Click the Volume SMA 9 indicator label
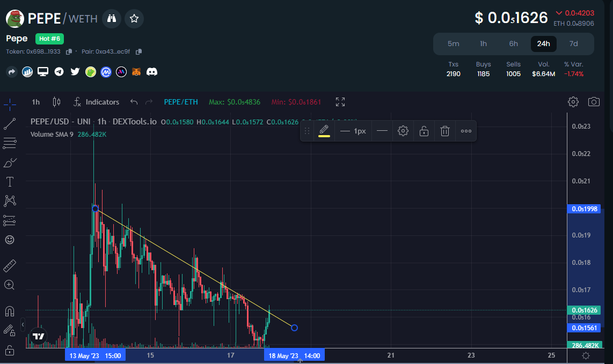Viewport: 613px width, 364px height. [52, 135]
